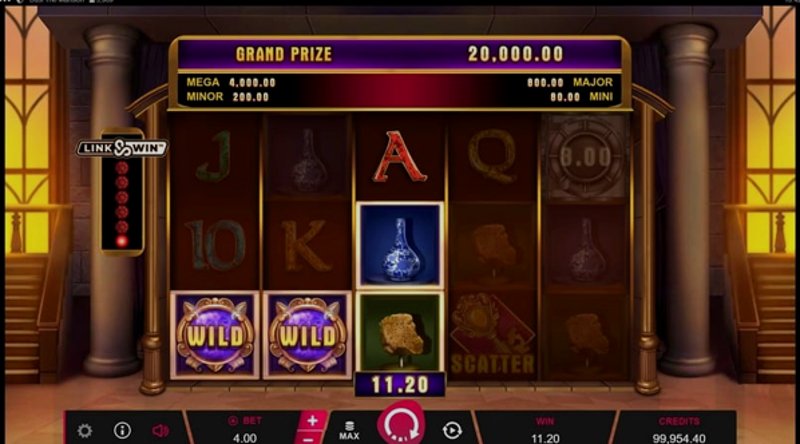Select the blue vase symbol
Screen dimensions: 800x444
coord(401,245)
